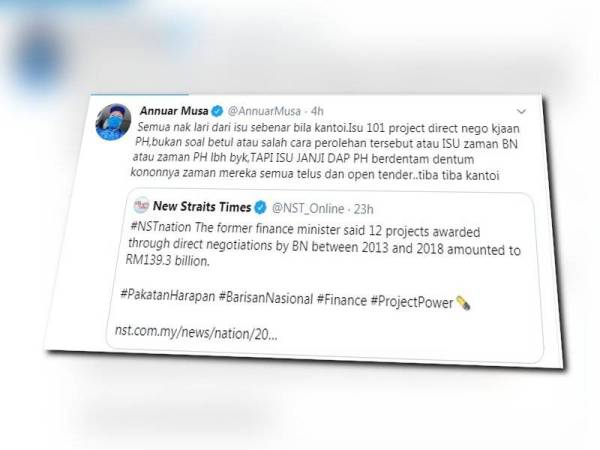Open the New Straits Times avatar logo
600x450 pixels.
tap(142, 205)
